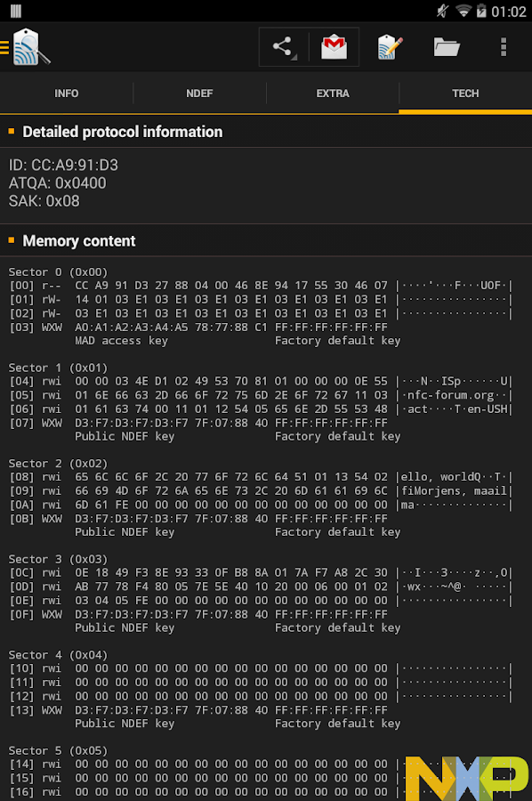This screenshot has width=532, height=801.
Task: Open the NDEF tab
Action: point(198,93)
